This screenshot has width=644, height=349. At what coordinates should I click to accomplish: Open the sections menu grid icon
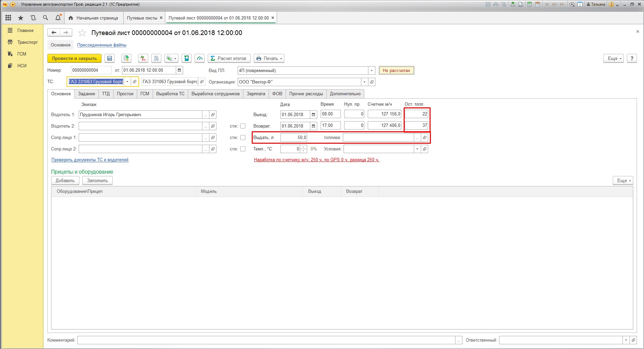[x=8, y=18]
